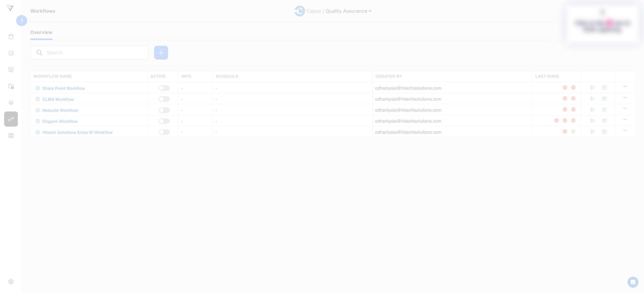Click info icon beside Netsuite Workflow
Image resolution: width=644 pixels, height=293 pixels.
coord(38,110)
